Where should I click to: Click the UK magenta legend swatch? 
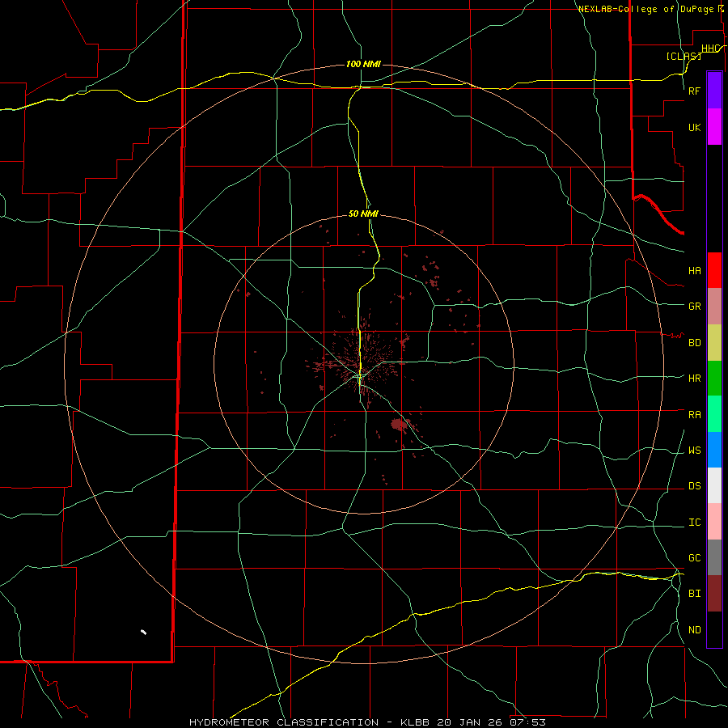(714, 127)
